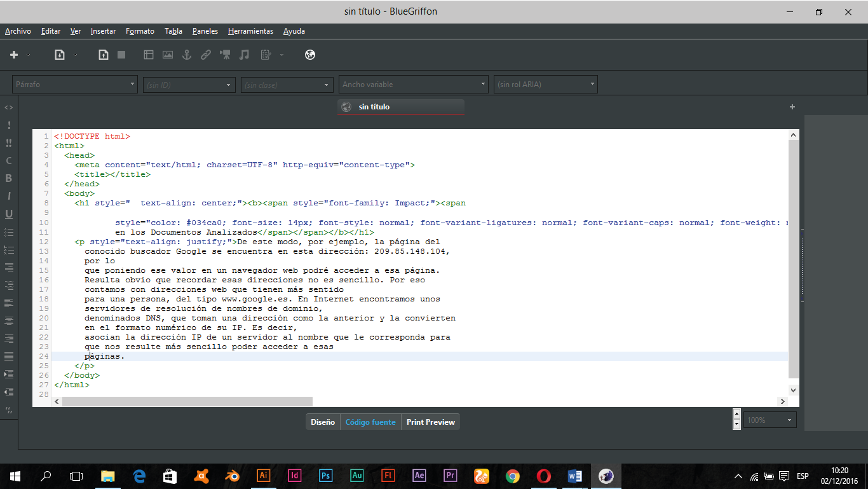Toggle italic formatting in left sidebar
The width and height of the screenshot is (868, 489).
(9, 196)
